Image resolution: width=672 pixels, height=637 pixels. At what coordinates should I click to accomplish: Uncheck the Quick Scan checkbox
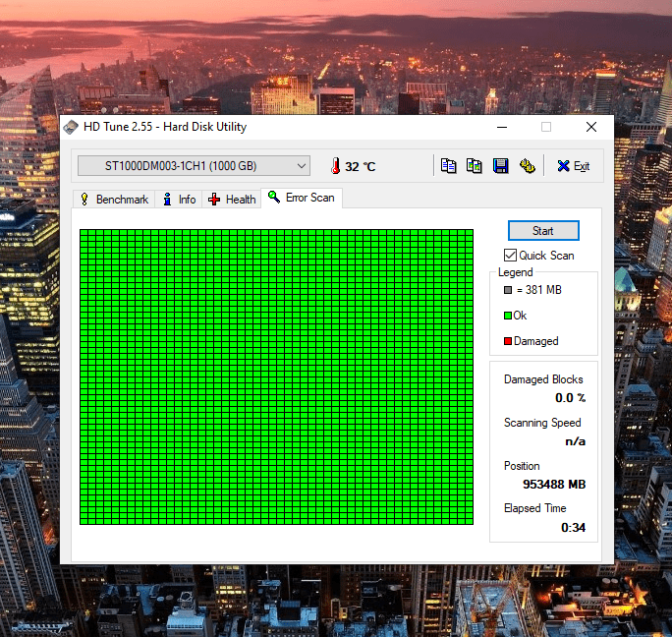pyautogui.click(x=510, y=256)
